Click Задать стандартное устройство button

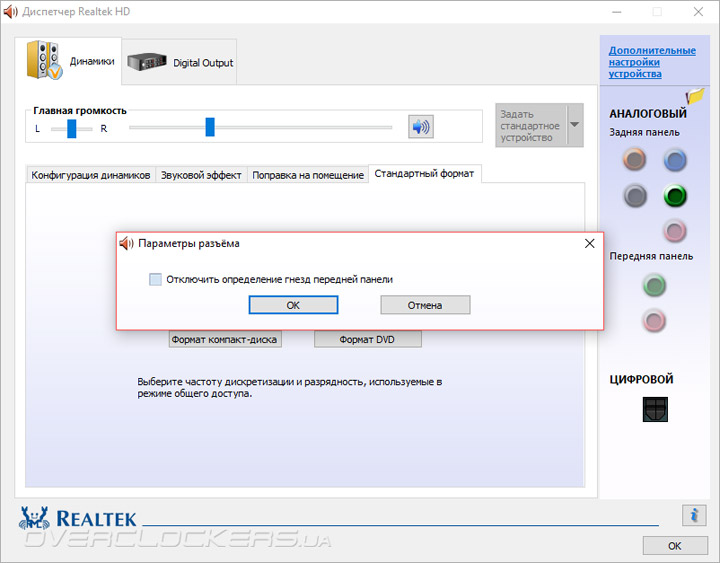531,125
